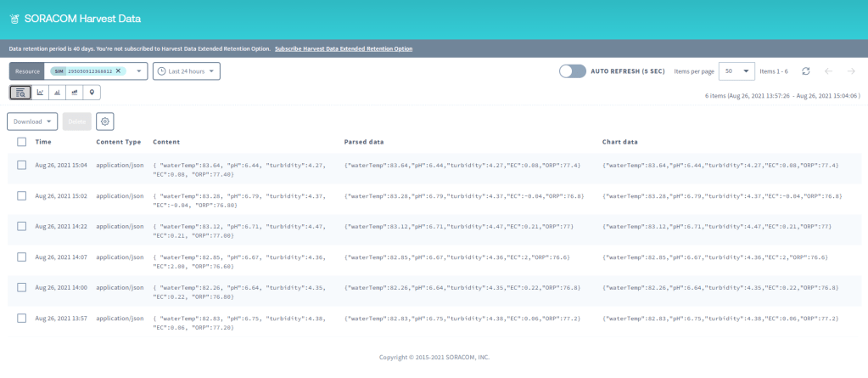Image resolution: width=868 pixels, height=378 pixels.
Task: Check the select-all checkbox in table header
Action: point(21,142)
